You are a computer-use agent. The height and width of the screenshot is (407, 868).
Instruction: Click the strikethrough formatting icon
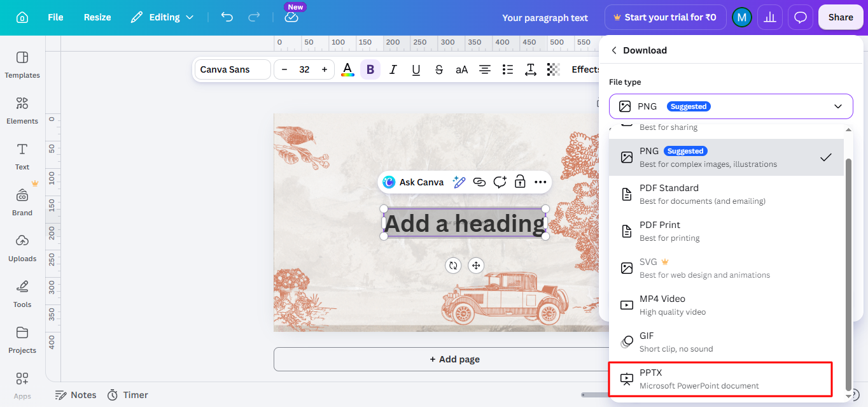pyautogui.click(x=438, y=69)
